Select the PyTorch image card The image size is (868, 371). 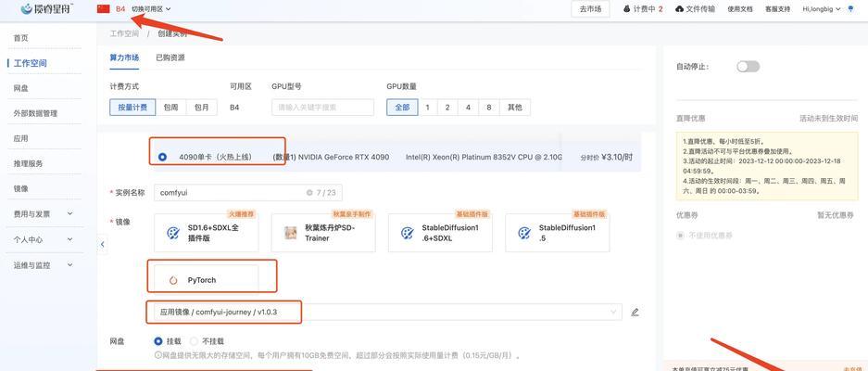[x=207, y=279]
